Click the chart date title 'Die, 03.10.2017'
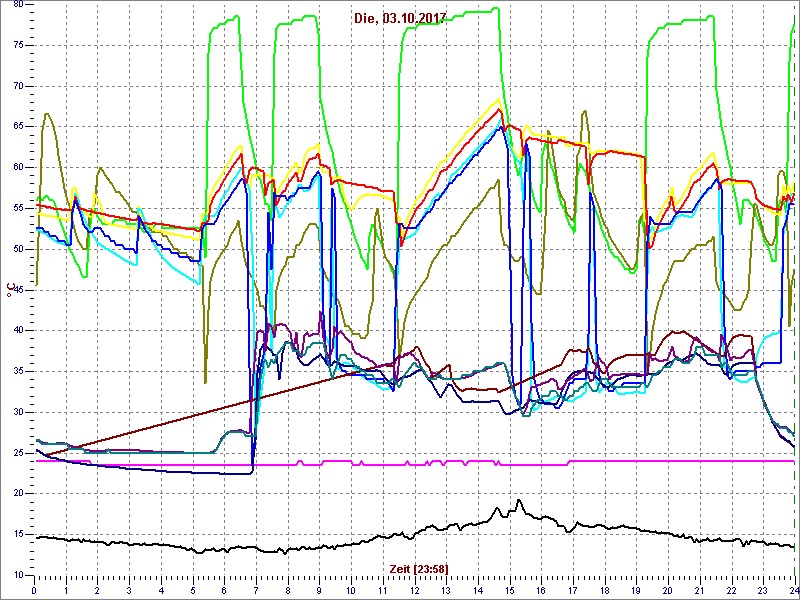Viewport: 800px width, 600px height. (x=400, y=18)
